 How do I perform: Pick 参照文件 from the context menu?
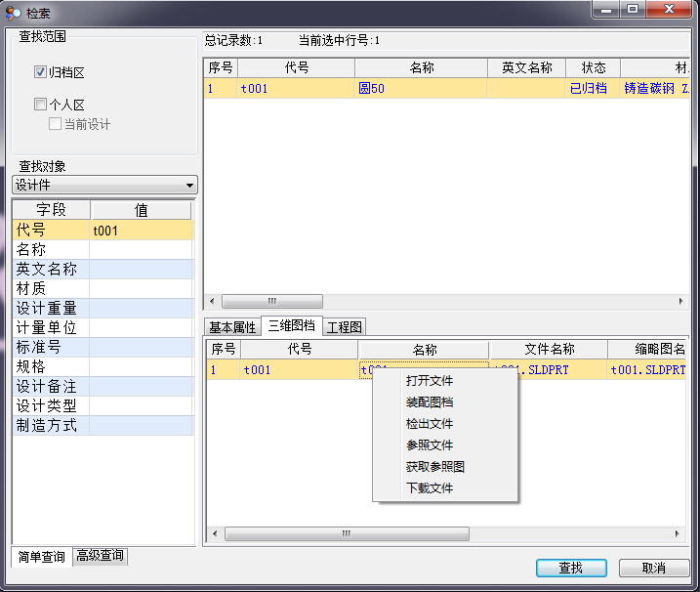(x=430, y=445)
